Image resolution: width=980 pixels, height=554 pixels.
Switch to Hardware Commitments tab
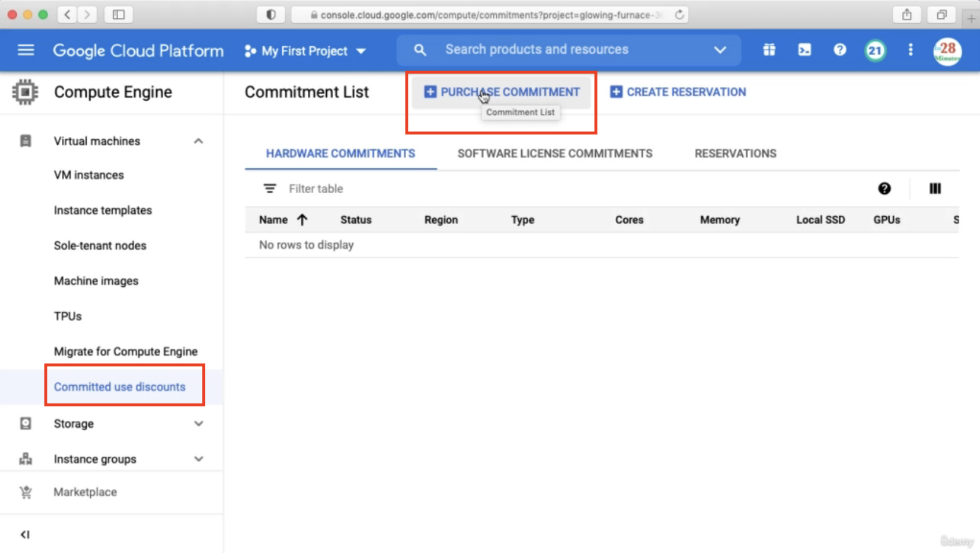340,154
